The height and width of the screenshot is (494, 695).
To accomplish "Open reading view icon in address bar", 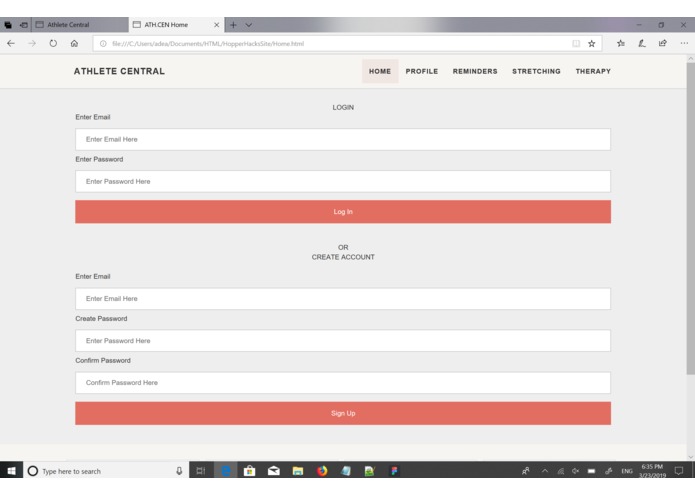I will click(576, 43).
